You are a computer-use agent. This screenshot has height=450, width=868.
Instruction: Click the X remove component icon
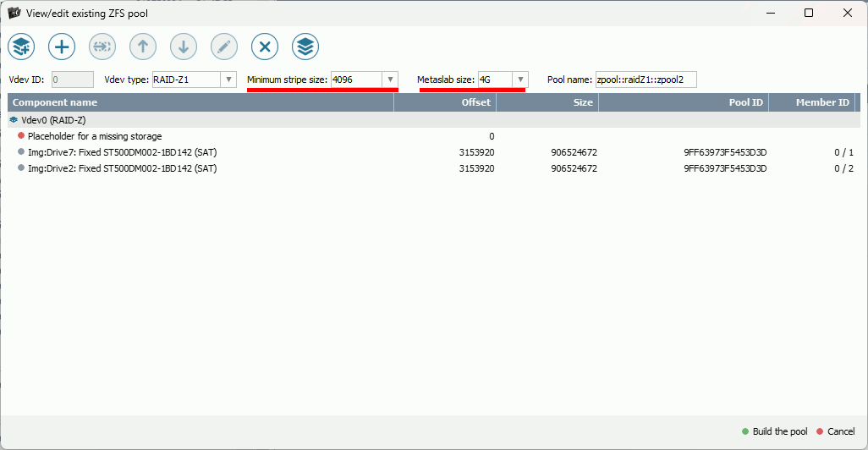pos(265,47)
